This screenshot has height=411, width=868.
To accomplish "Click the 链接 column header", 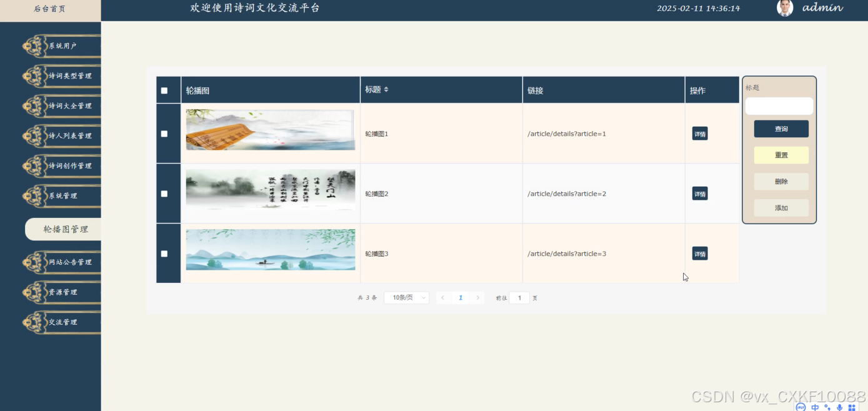I will tap(604, 90).
